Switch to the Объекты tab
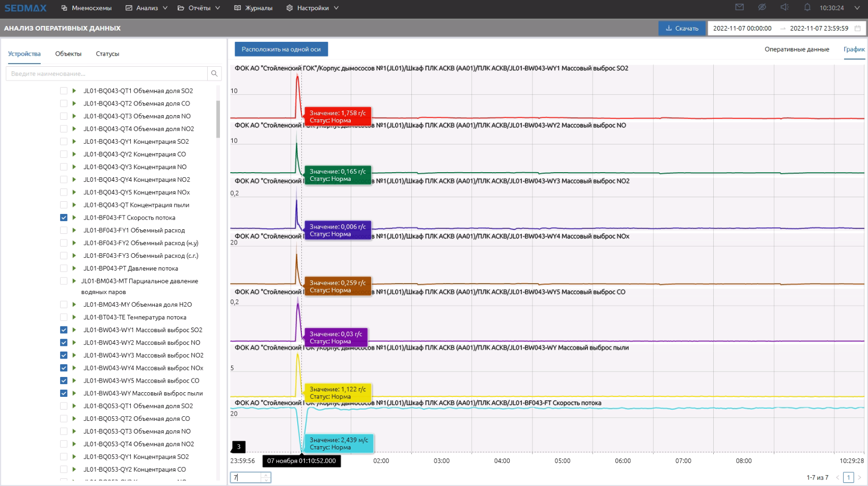The height and width of the screenshot is (486, 868). (68, 54)
